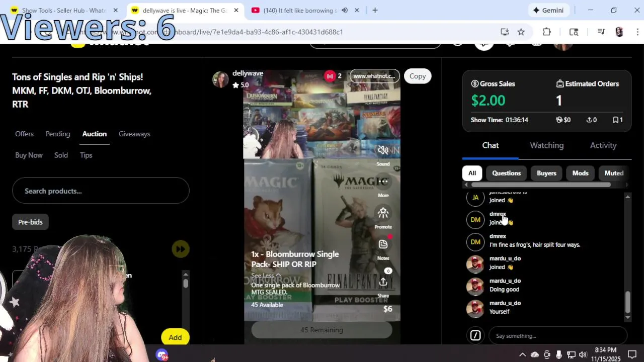The height and width of the screenshot is (362, 644).
Task: Collapse description with See Less
Action: pos(265,276)
